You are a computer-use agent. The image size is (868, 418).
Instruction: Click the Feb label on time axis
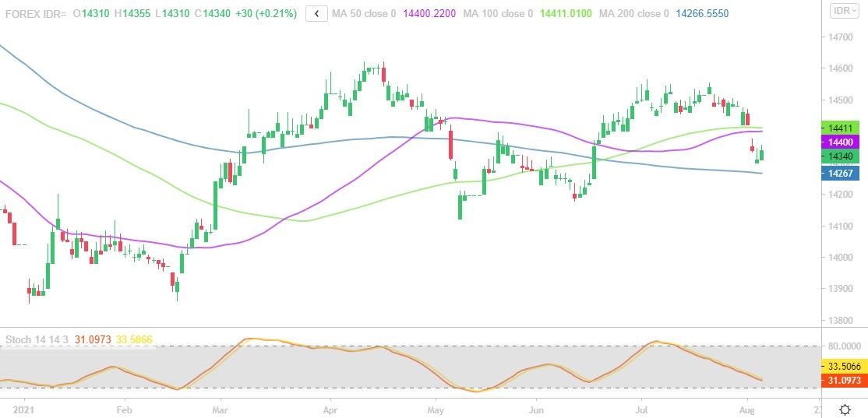coord(124,411)
